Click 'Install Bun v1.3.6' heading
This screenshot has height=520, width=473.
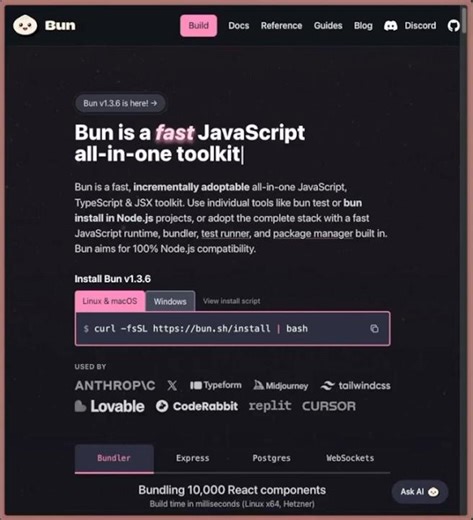tap(113, 279)
